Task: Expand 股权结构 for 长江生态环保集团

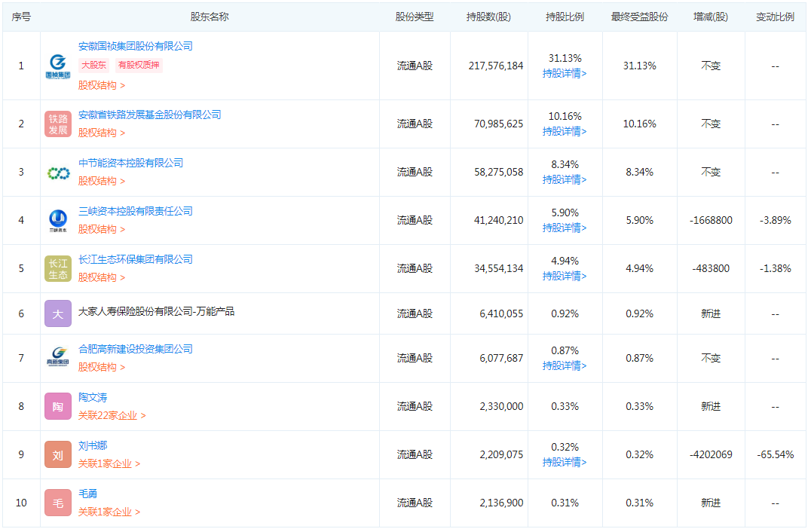Action: tap(101, 277)
